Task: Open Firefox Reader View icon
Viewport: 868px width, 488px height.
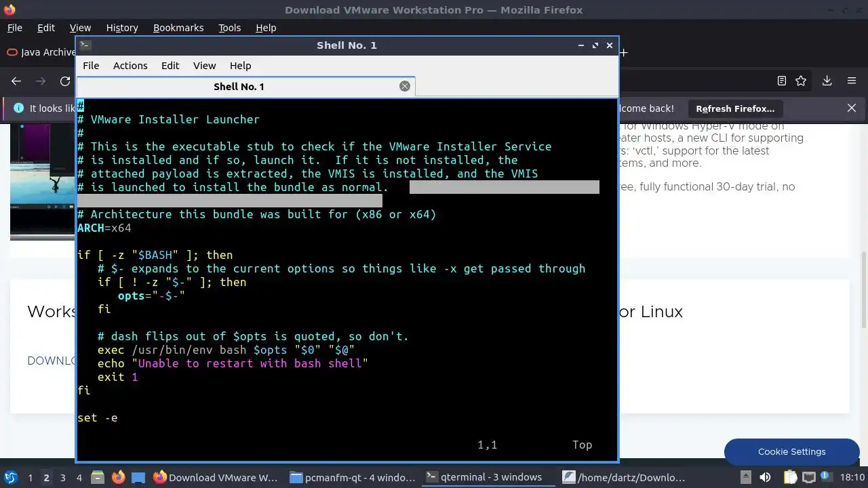Action: click(x=781, y=81)
